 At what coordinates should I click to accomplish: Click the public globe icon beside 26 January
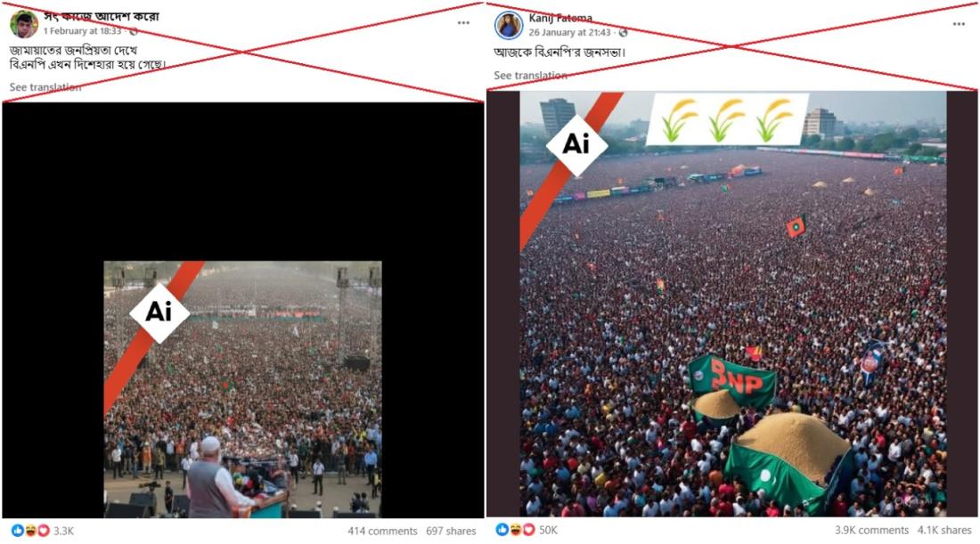[623, 32]
